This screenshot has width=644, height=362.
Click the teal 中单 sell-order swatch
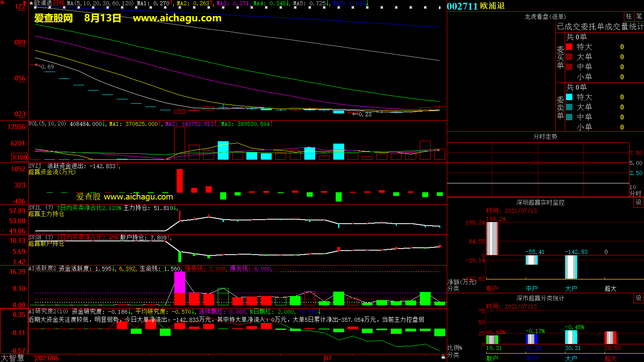(569, 117)
